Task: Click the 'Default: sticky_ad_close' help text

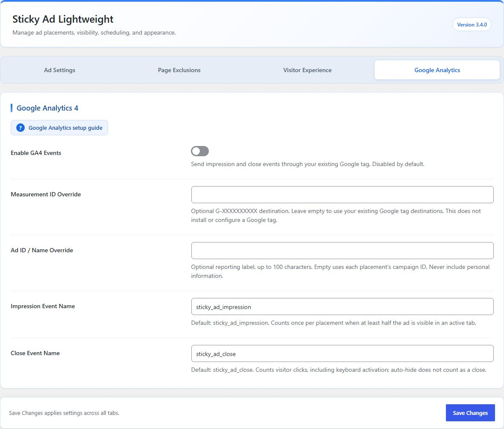Action: click(x=339, y=370)
